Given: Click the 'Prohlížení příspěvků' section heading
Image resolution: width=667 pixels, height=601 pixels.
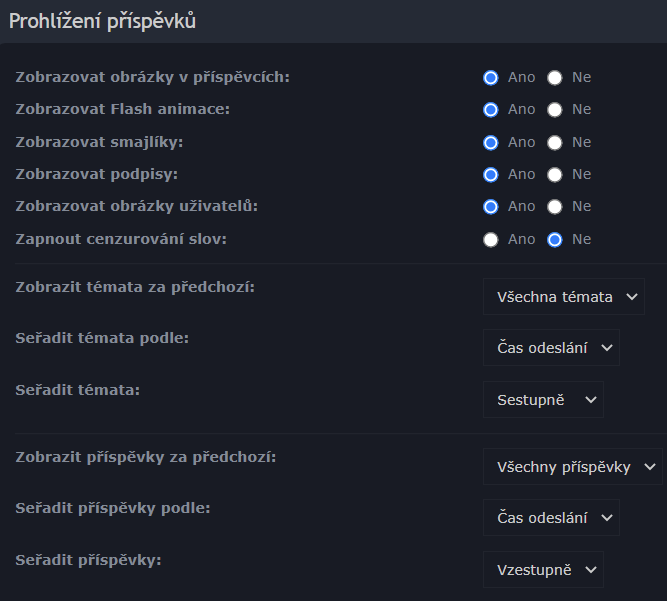Looking at the screenshot, I should [x=102, y=21].
